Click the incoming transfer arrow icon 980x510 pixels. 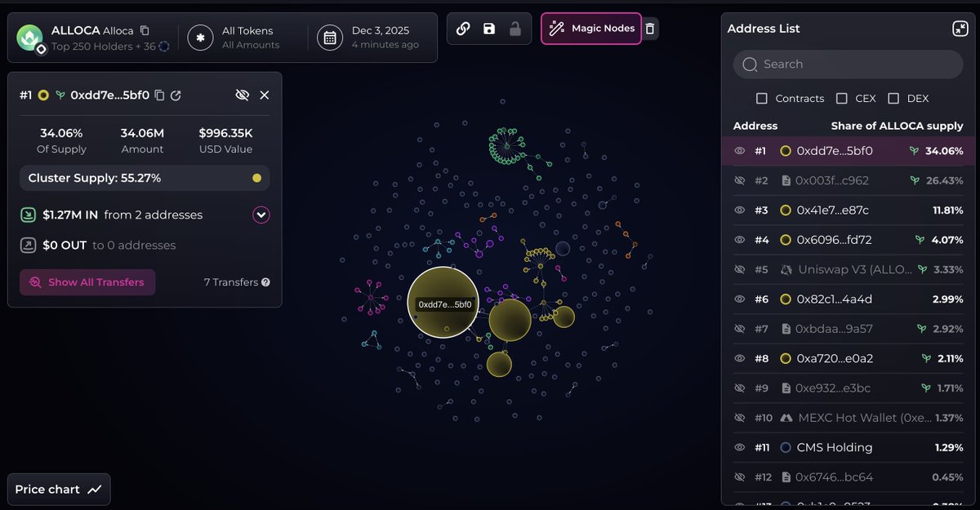coord(28,215)
